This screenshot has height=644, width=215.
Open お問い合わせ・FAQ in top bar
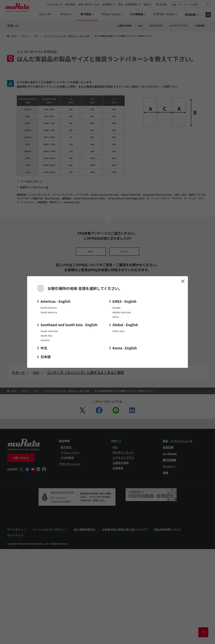coord(89,5)
